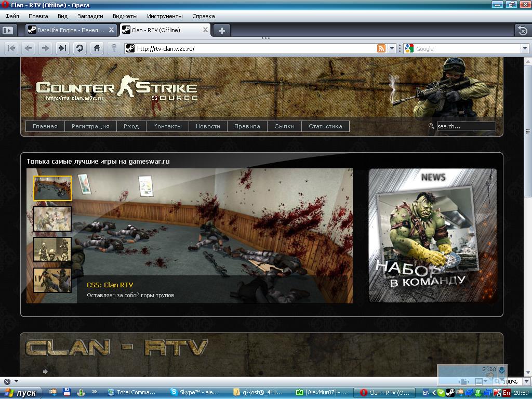Click the Rewind navigation button

pyautogui.click(x=11, y=48)
